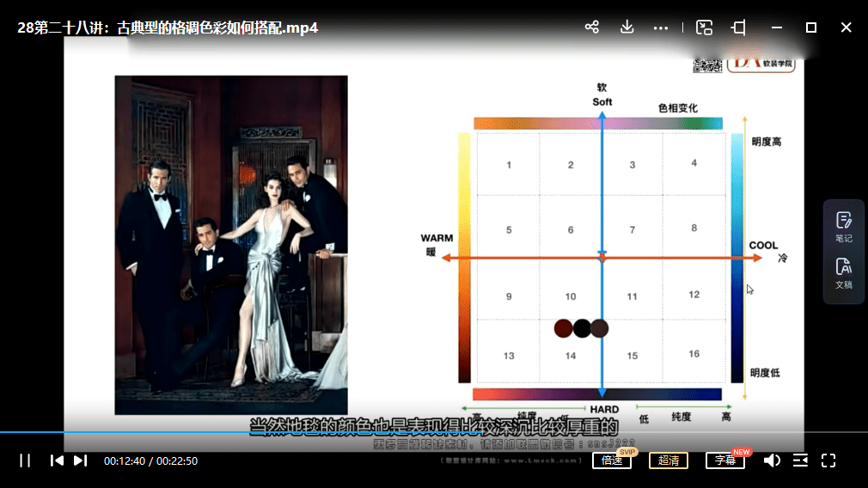The image size is (868, 488).
Task: Click the video title text
Action: pyautogui.click(x=168, y=27)
